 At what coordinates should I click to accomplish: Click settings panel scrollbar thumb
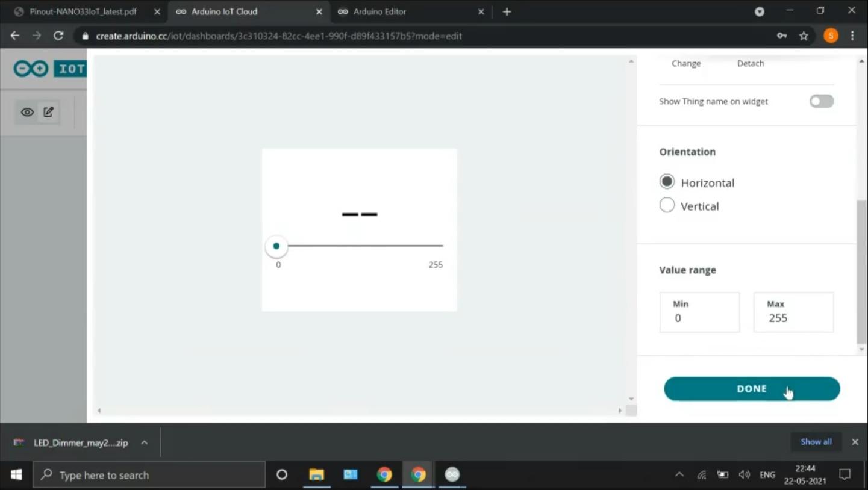[x=861, y=272]
